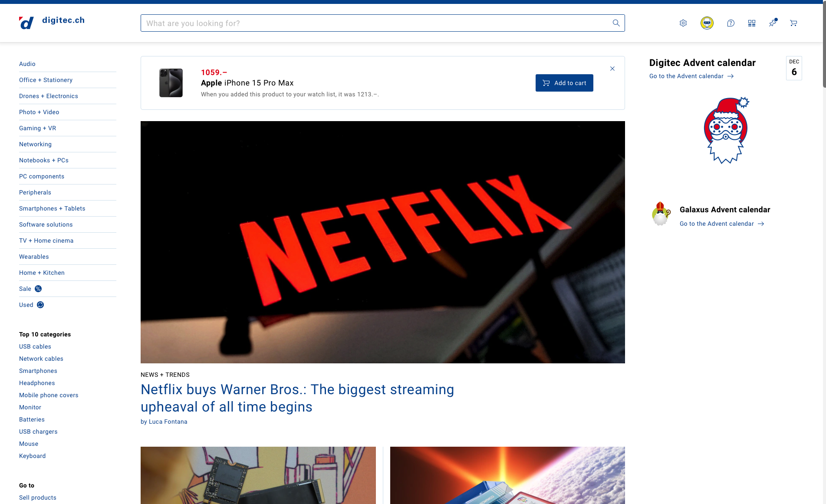Click the Sale percent badge icon
826x504 pixels.
38,289
